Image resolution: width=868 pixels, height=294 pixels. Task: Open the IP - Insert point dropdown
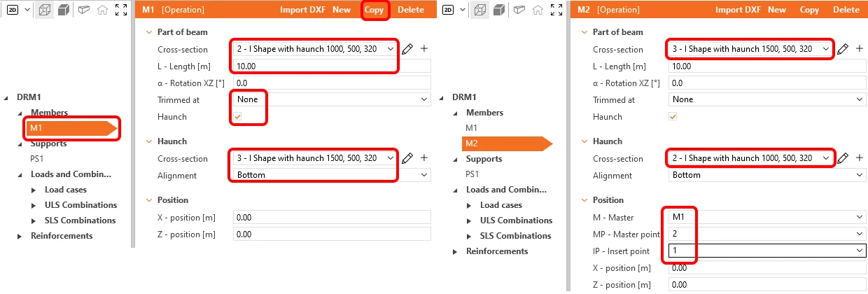coord(767,251)
